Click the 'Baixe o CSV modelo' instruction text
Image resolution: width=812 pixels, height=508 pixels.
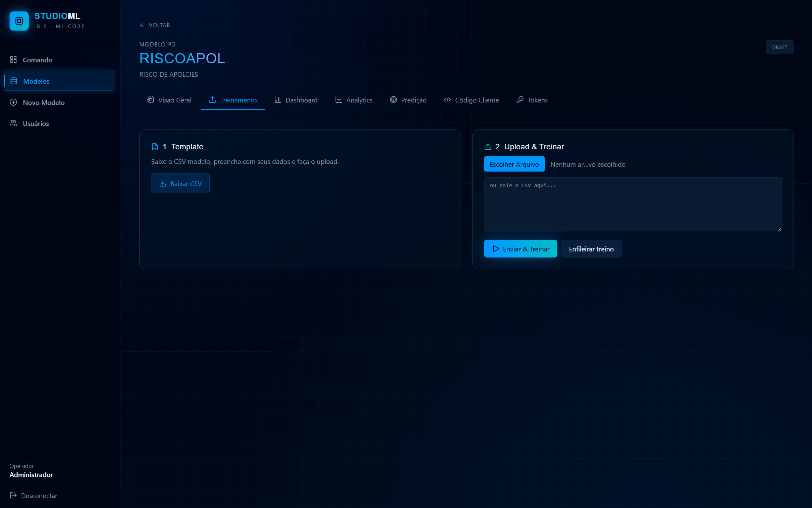(x=245, y=162)
